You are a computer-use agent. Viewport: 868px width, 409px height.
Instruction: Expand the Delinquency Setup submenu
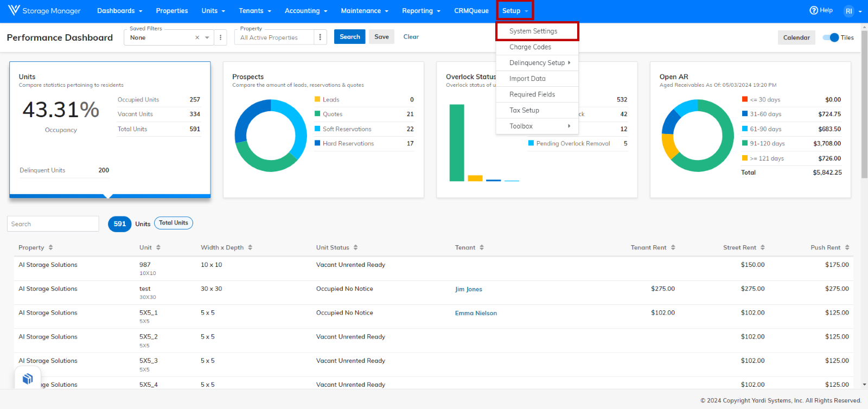coord(537,63)
